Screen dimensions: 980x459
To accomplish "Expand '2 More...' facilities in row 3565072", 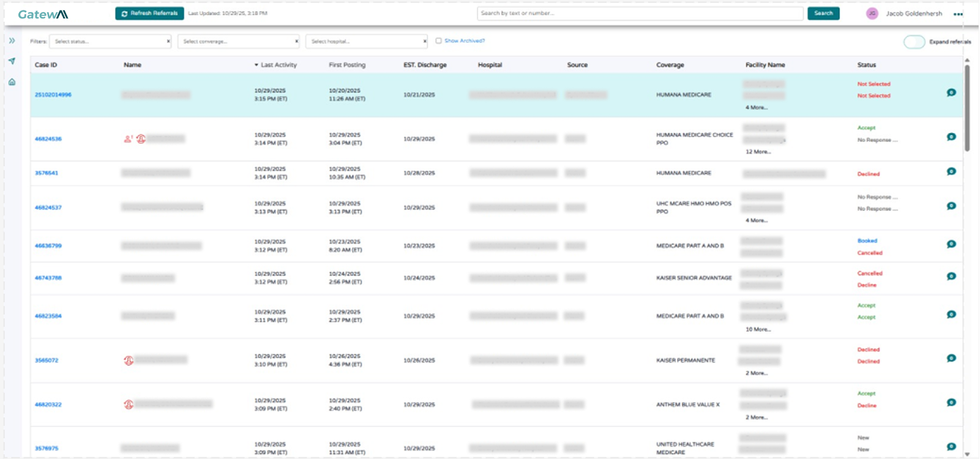I will (x=757, y=373).
